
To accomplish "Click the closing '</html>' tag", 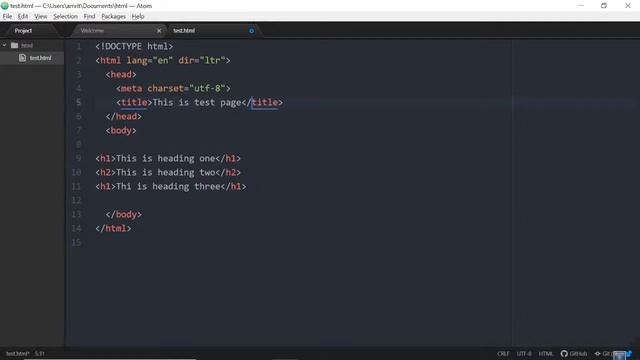I will tap(113, 228).
